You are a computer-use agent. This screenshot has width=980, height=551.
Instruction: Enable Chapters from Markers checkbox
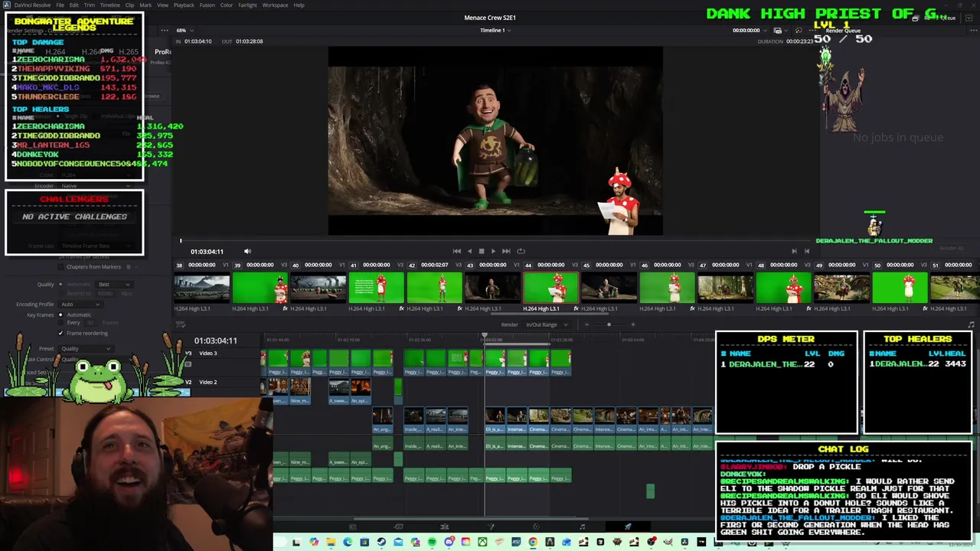[60, 267]
